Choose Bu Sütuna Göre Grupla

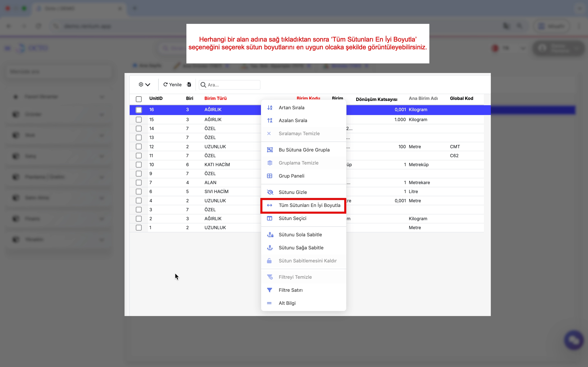coord(304,150)
